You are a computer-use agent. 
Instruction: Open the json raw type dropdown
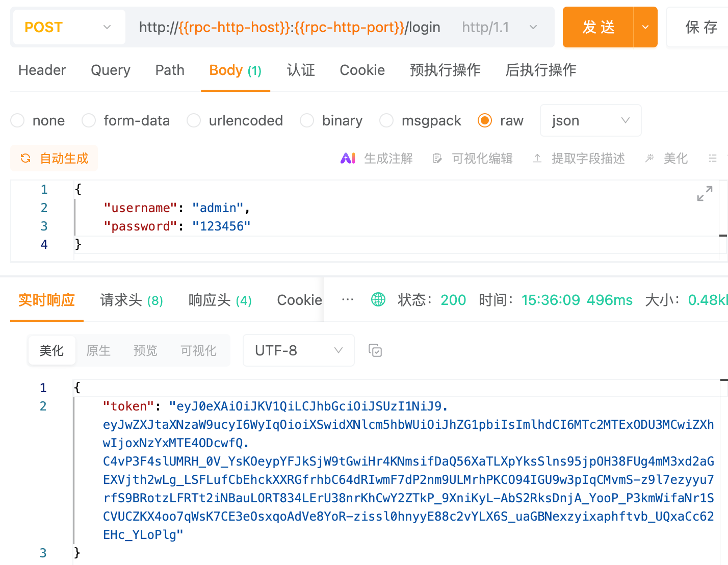point(590,120)
